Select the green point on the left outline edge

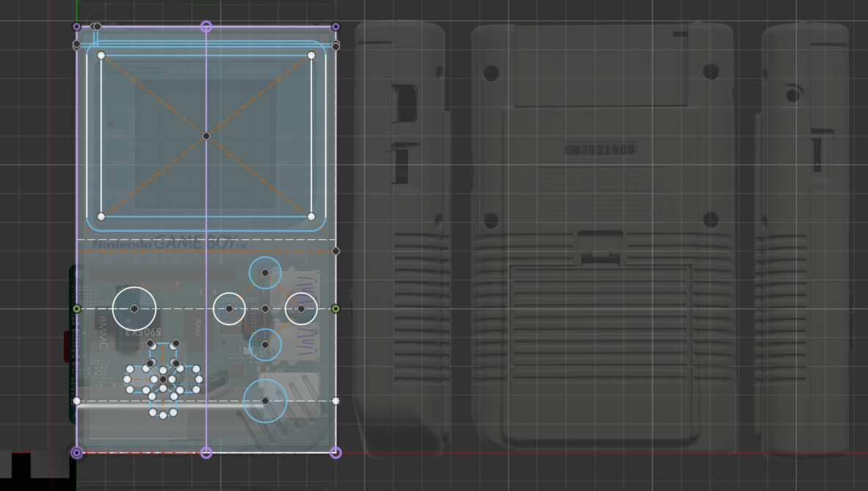coord(77,309)
